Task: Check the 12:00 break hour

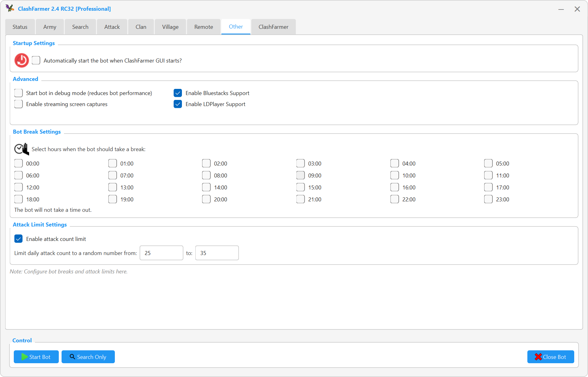Action: pyautogui.click(x=18, y=187)
